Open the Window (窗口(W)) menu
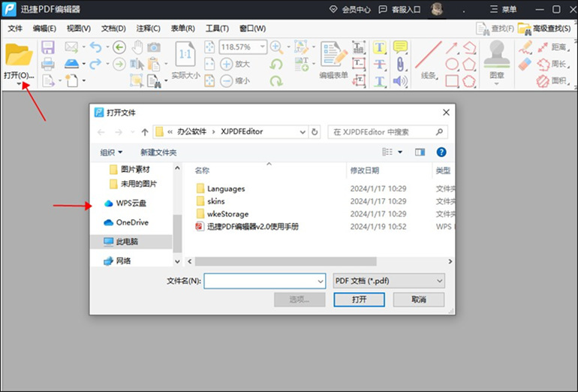This screenshot has height=392, width=578. click(x=252, y=29)
